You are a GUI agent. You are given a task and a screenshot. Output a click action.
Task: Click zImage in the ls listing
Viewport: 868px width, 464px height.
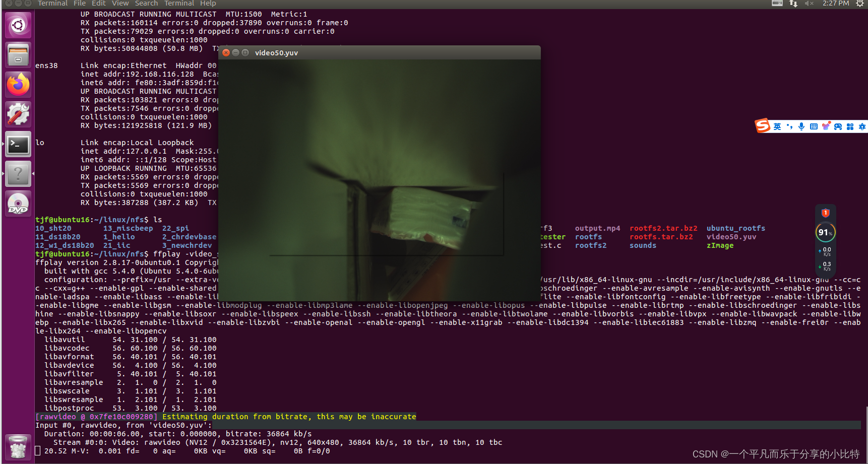(720, 245)
